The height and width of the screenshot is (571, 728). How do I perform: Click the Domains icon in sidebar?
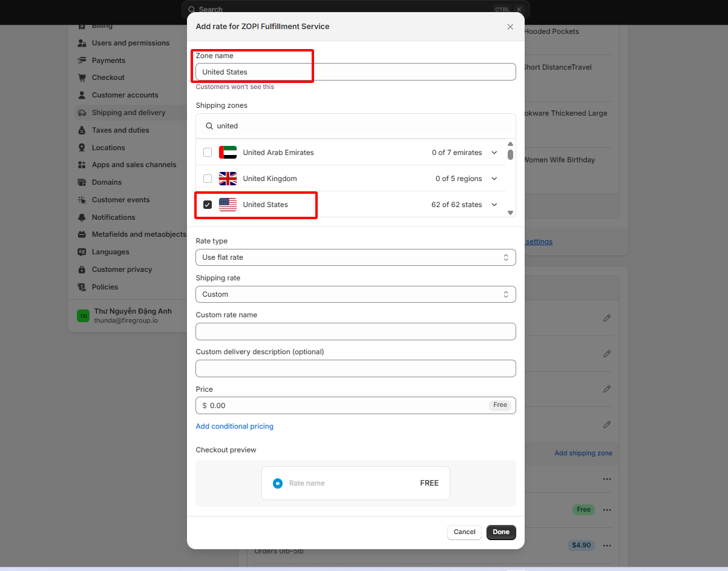[x=82, y=182]
